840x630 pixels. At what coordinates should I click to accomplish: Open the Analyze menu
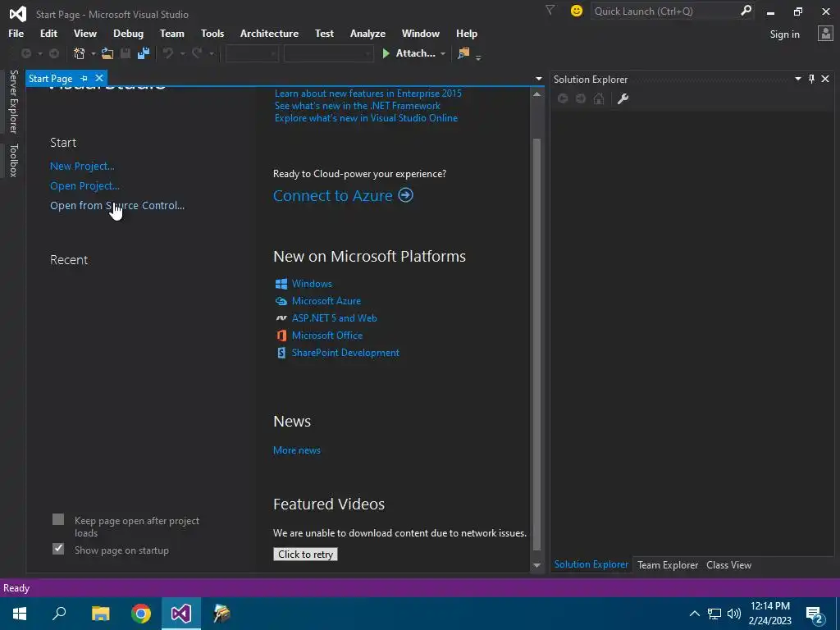pos(368,33)
